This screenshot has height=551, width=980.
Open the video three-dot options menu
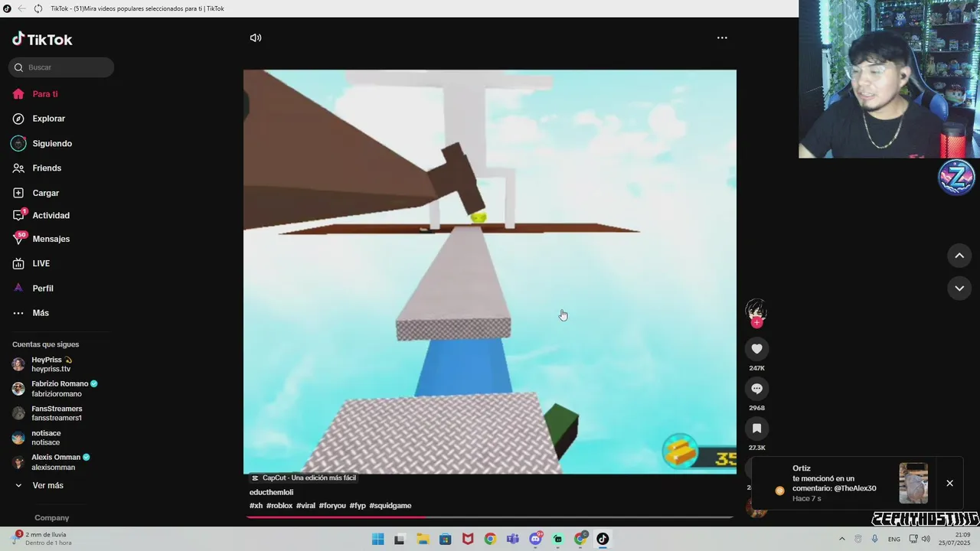(x=722, y=37)
